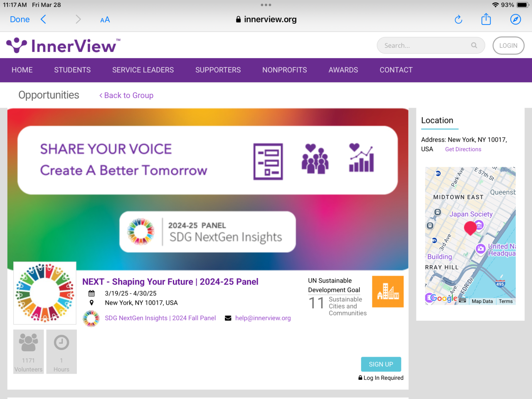The height and width of the screenshot is (399, 532).
Task: Click the help@innerview.org email link
Action: point(263,318)
